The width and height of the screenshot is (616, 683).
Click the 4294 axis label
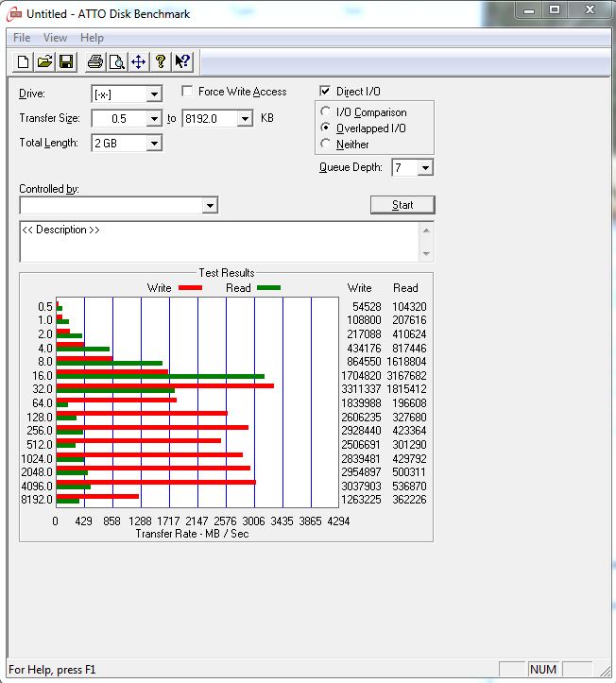pyautogui.click(x=338, y=521)
